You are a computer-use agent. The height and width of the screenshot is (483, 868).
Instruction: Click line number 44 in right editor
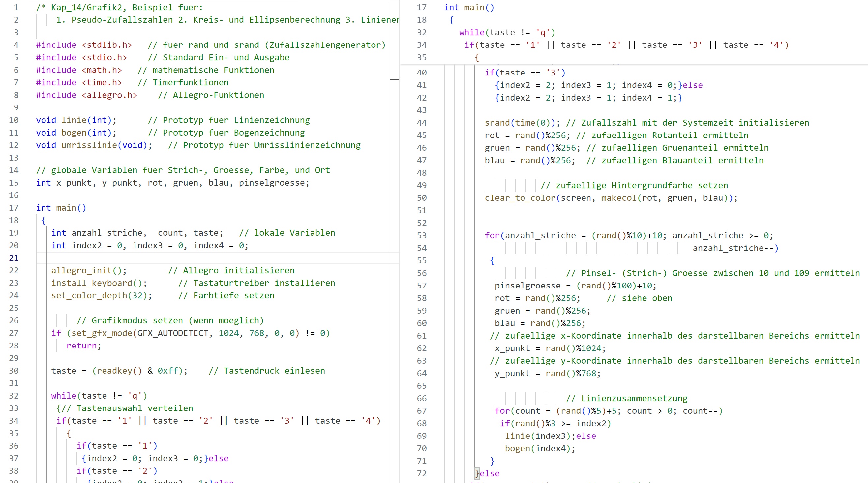422,123
